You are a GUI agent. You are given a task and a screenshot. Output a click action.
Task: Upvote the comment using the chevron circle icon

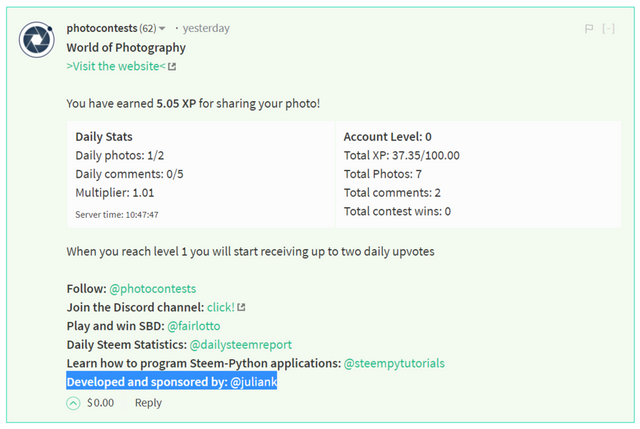pyautogui.click(x=73, y=403)
